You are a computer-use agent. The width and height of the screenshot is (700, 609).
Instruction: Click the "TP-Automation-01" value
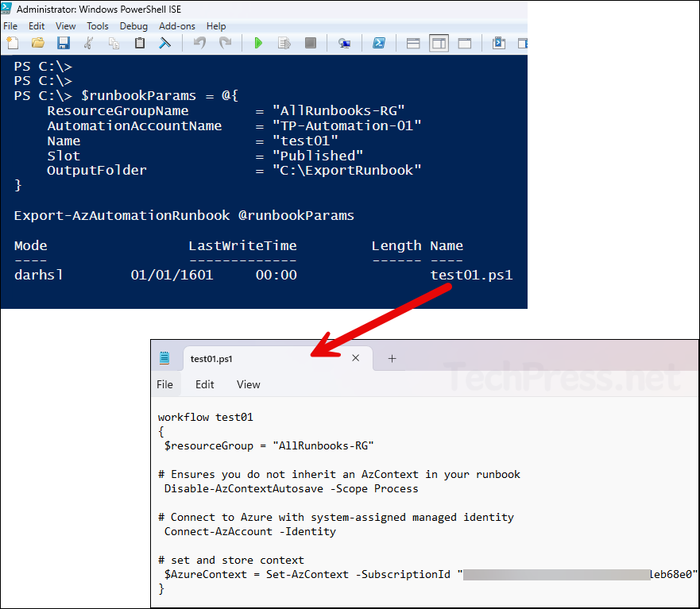pyautogui.click(x=346, y=125)
